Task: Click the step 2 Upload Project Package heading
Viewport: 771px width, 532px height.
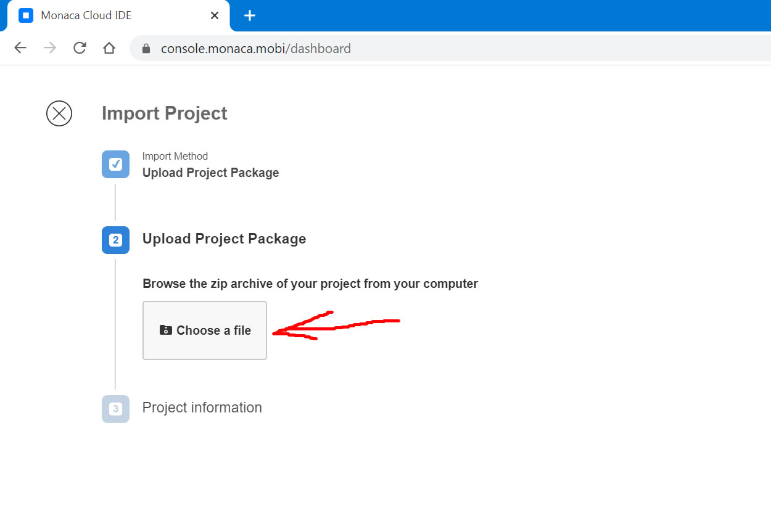Action: click(224, 239)
